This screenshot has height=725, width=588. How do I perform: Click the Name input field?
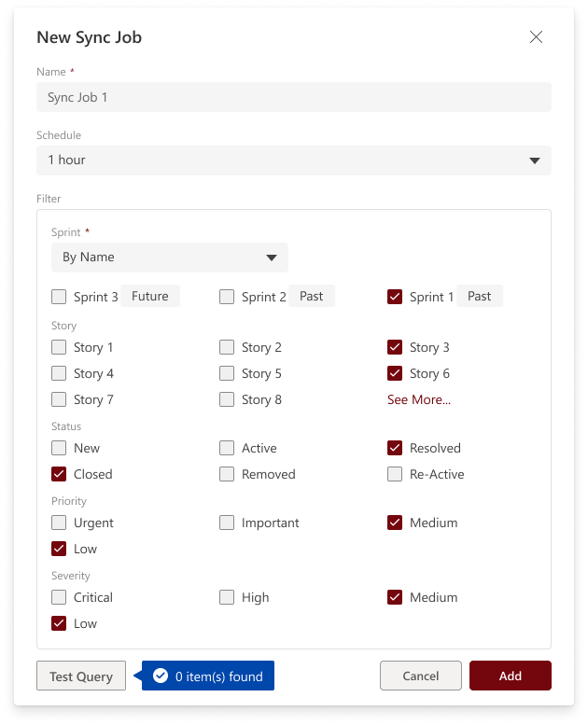click(294, 97)
